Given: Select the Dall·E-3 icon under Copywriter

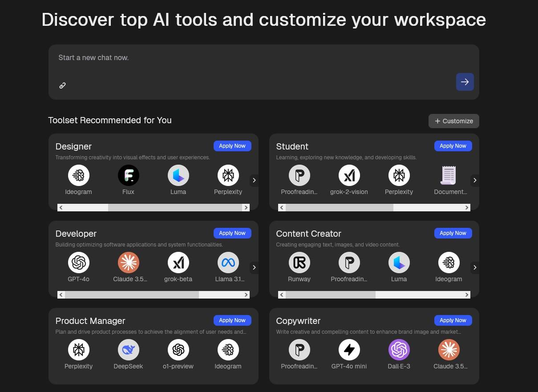Looking at the screenshot, I should click(399, 350).
